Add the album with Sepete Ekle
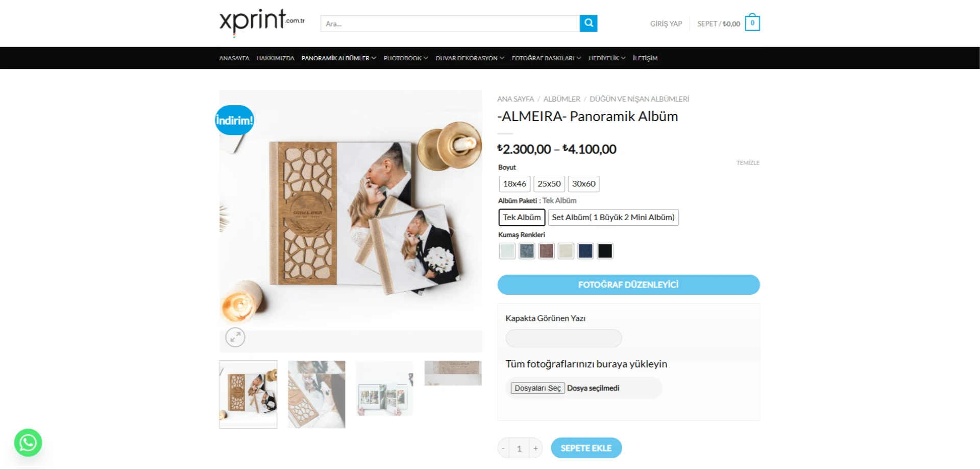The width and height of the screenshot is (980, 470). (586, 448)
